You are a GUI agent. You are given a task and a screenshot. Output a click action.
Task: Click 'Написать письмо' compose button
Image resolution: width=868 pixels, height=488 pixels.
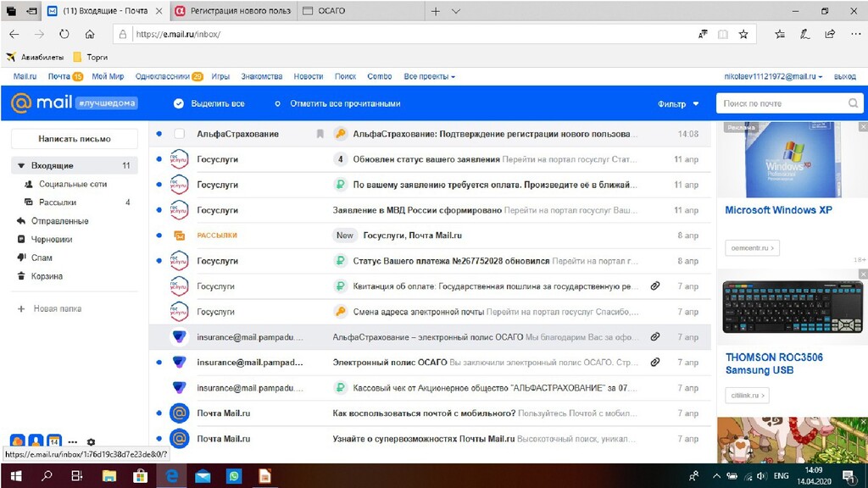pyautogui.click(x=75, y=139)
